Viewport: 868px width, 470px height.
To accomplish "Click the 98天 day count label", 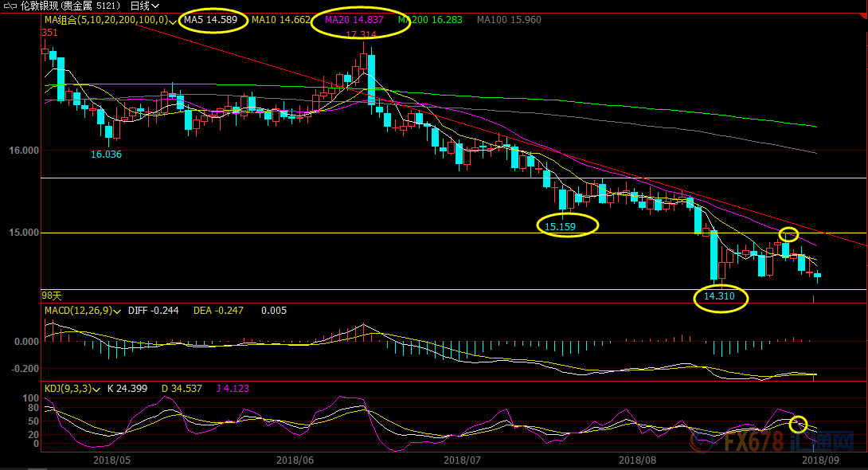I will 52,296.
